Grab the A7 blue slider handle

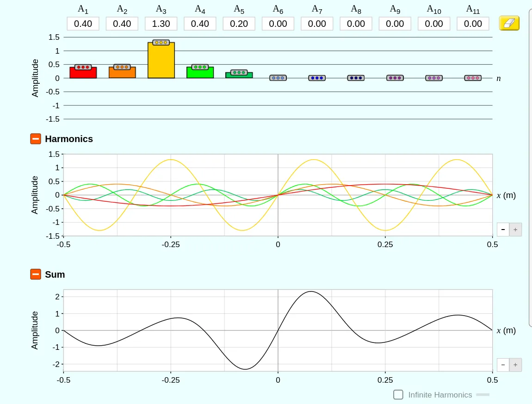tap(317, 78)
